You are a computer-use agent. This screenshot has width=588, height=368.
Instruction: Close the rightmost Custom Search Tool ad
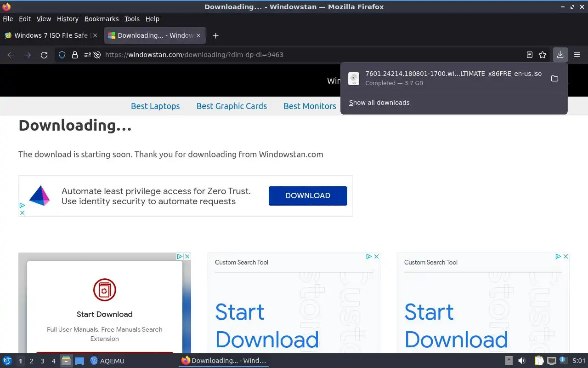point(565,256)
